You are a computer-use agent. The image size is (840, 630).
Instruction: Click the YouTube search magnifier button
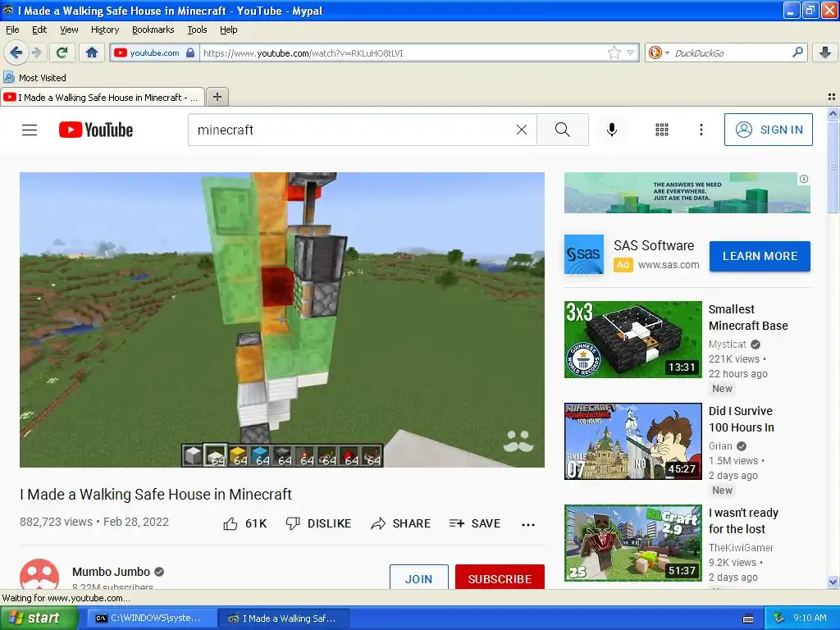(x=563, y=130)
